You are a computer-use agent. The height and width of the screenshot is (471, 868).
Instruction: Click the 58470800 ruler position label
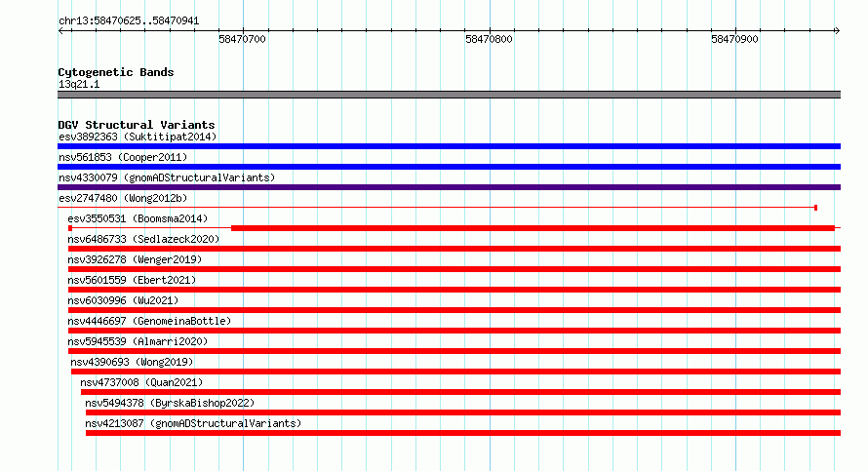click(489, 39)
